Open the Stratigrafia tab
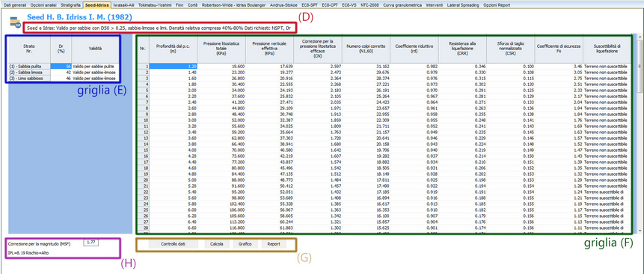 coord(70,5)
